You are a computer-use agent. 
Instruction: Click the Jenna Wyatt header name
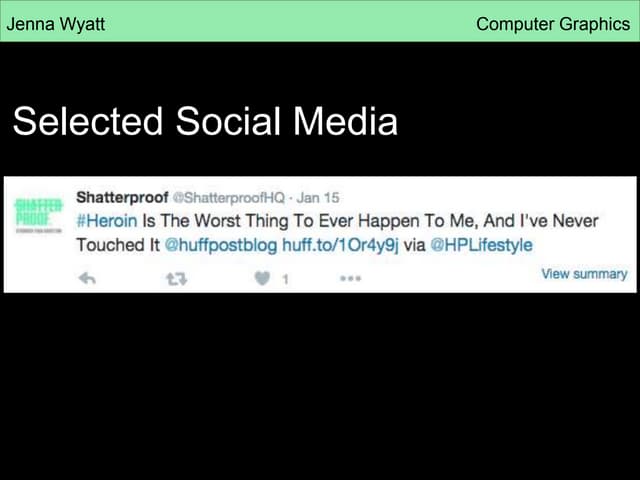[x=56, y=24]
